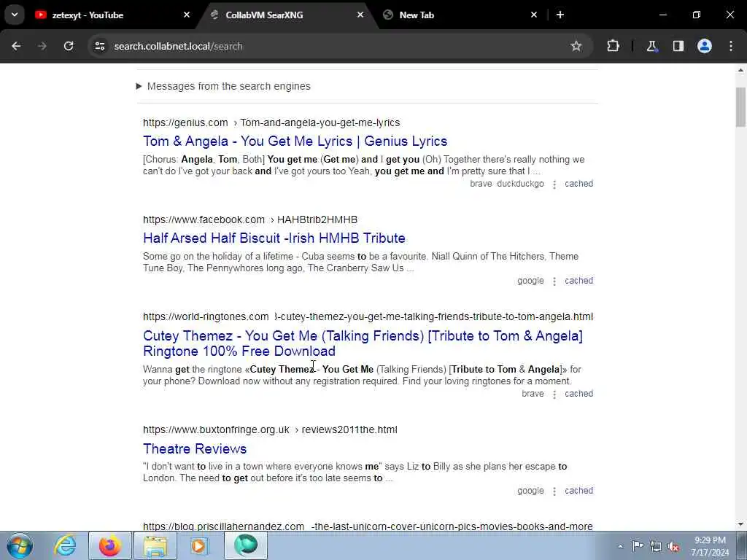Open Windows Explorer folder from taskbar

(x=155, y=545)
